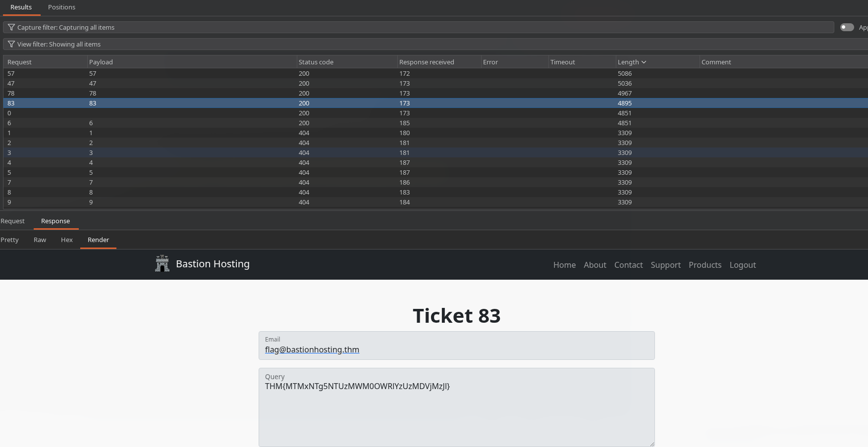Viewport: 868px width, 447px height.
Task: Select the row with payload 8
Action: coord(435,192)
